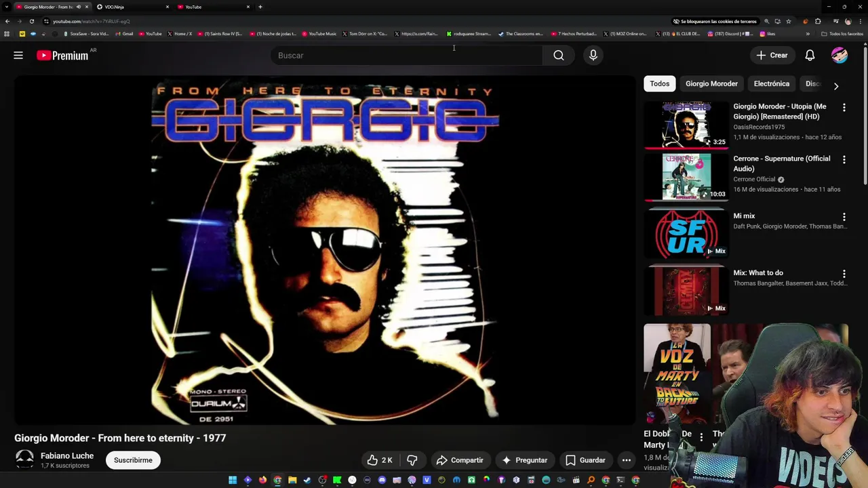
Task: Open a new browser tab
Action: pyautogui.click(x=260, y=7)
